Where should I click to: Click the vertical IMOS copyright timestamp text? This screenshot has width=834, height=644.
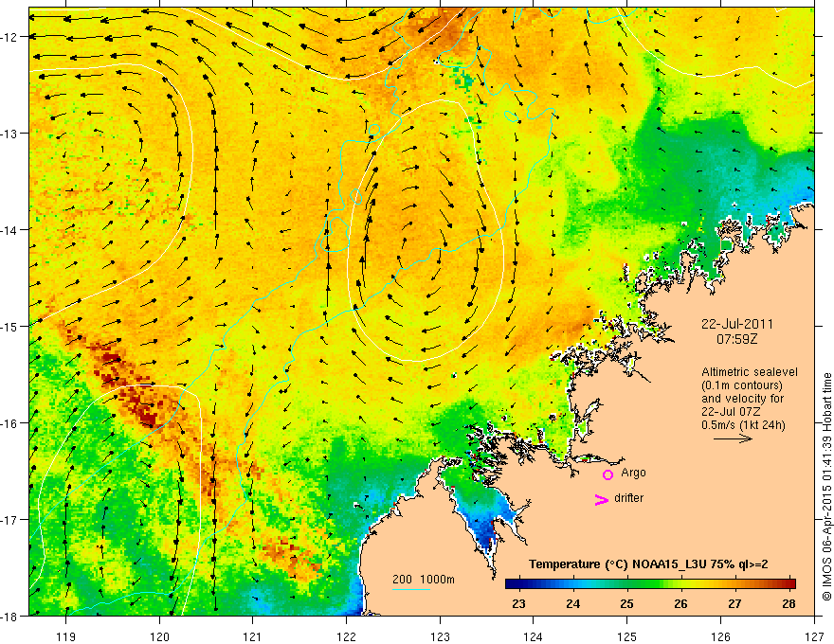826,486
